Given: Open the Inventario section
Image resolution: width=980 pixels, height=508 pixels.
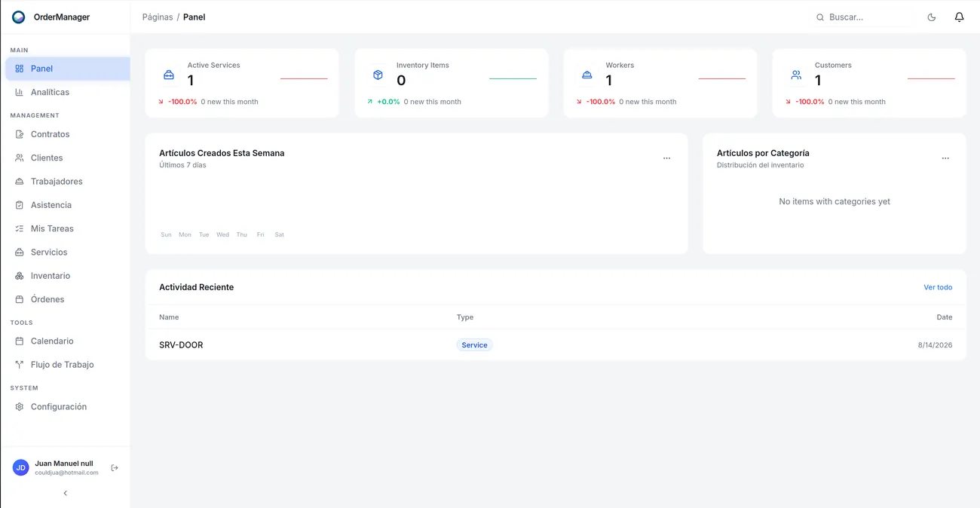Looking at the screenshot, I should click(x=68, y=276).
